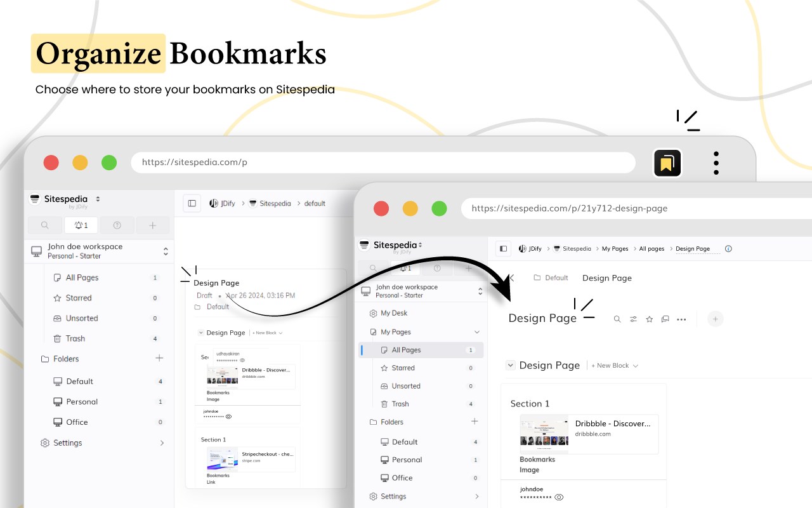Select All Pages in front window sidebar
The width and height of the screenshot is (812, 508).
click(421, 350)
